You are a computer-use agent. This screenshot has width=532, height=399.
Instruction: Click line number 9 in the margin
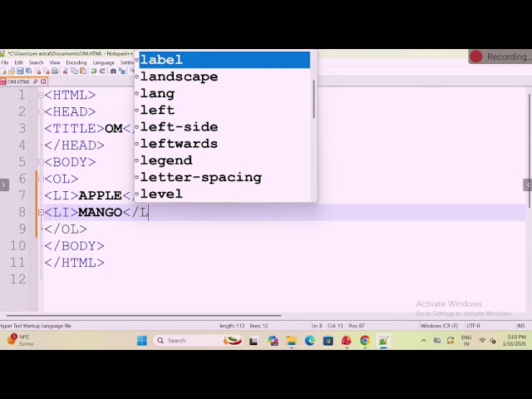tap(22, 229)
